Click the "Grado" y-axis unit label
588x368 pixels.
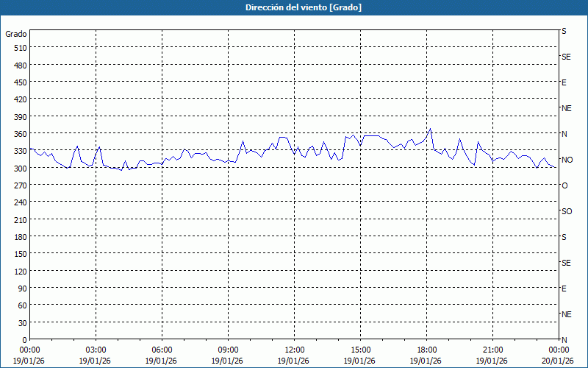pos(16,34)
